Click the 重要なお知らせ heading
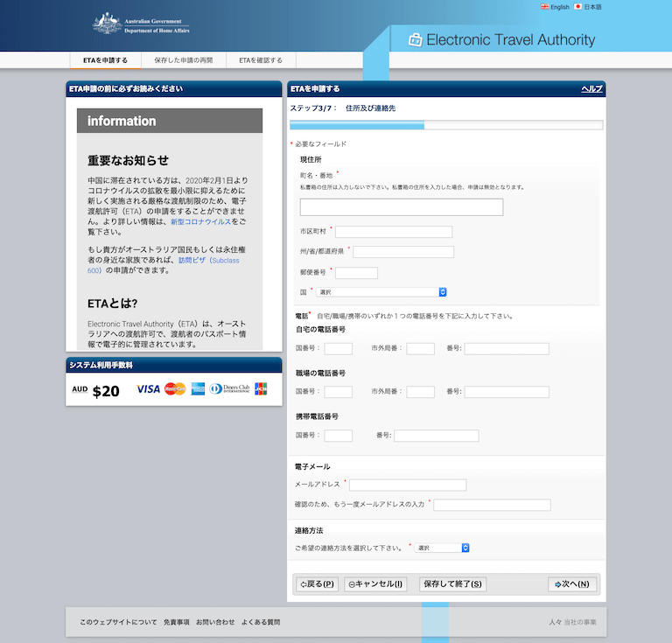Viewport: 672px width, 643px height. [128, 161]
